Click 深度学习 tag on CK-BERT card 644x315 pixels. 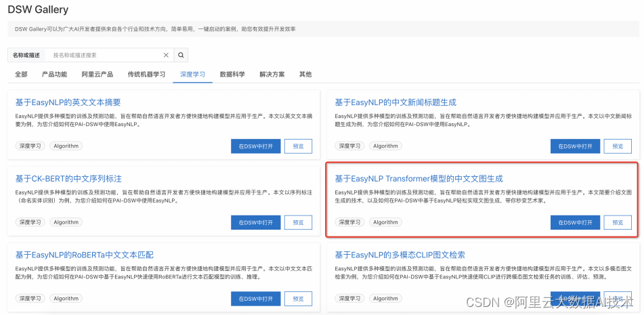tap(30, 222)
